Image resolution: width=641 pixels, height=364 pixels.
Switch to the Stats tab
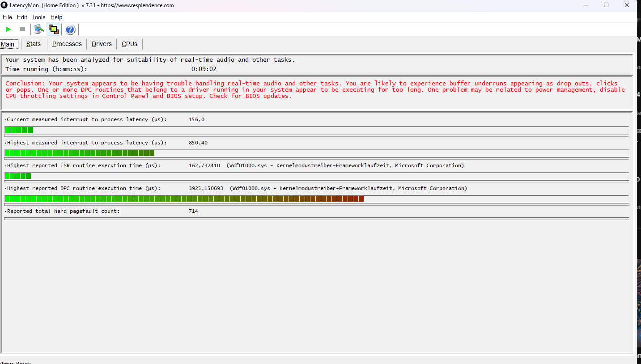pyautogui.click(x=34, y=44)
